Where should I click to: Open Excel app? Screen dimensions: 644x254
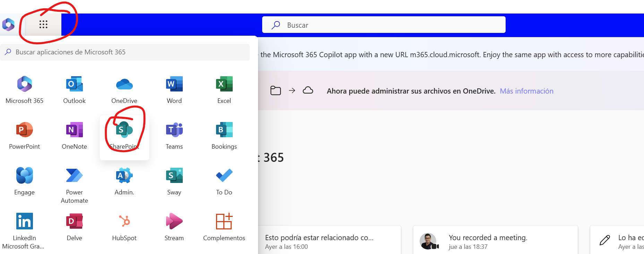coord(224,90)
